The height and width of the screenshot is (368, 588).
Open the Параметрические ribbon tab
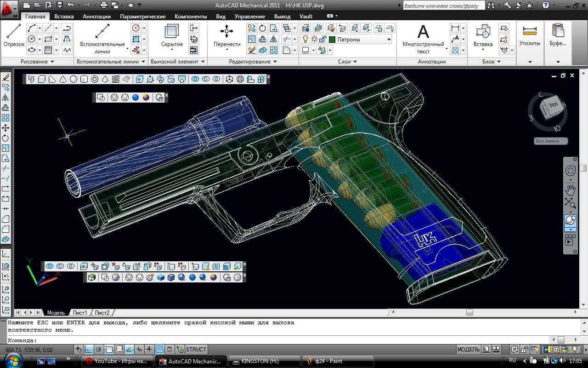143,16
